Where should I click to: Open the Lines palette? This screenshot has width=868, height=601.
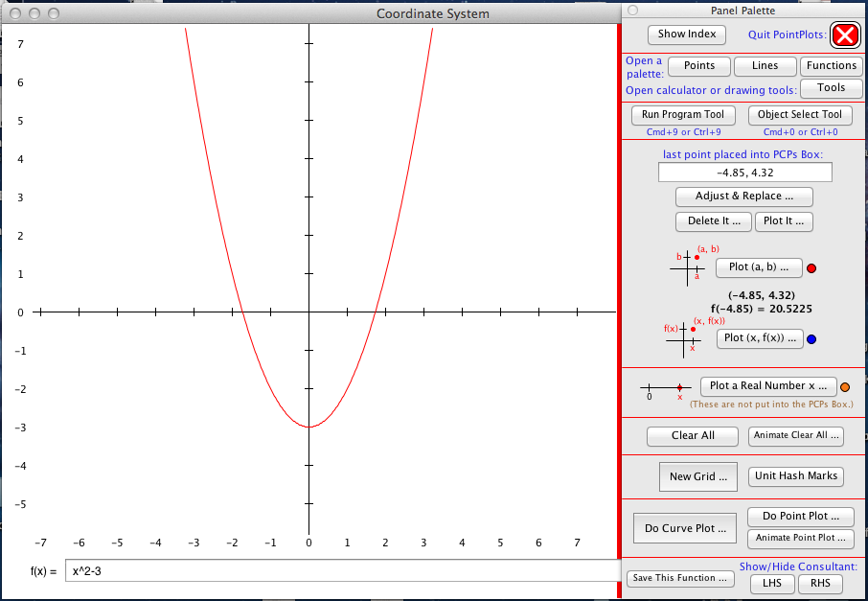765,66
